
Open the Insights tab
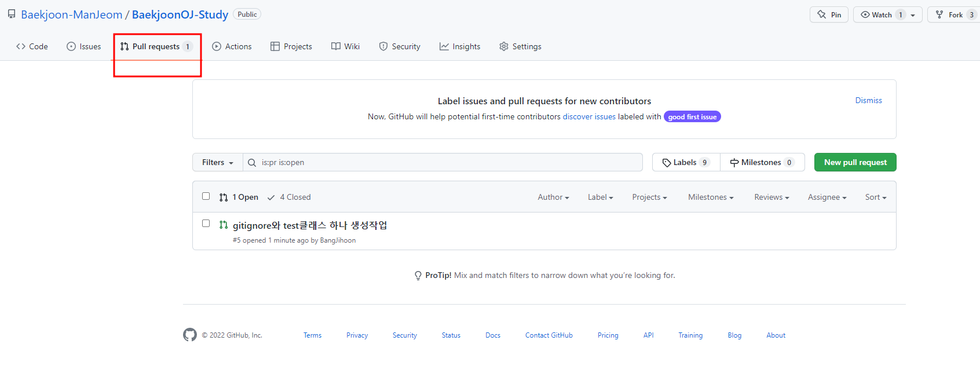(460, 46)
